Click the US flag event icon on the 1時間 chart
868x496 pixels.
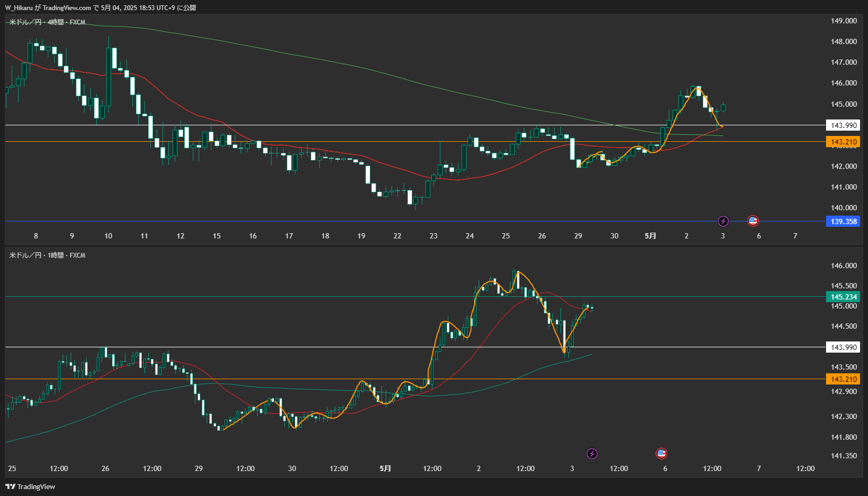(661, 454)
